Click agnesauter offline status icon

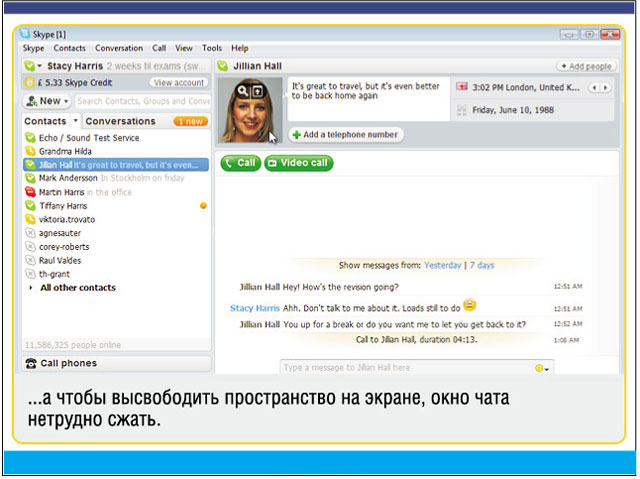click(x=30, y=233)
